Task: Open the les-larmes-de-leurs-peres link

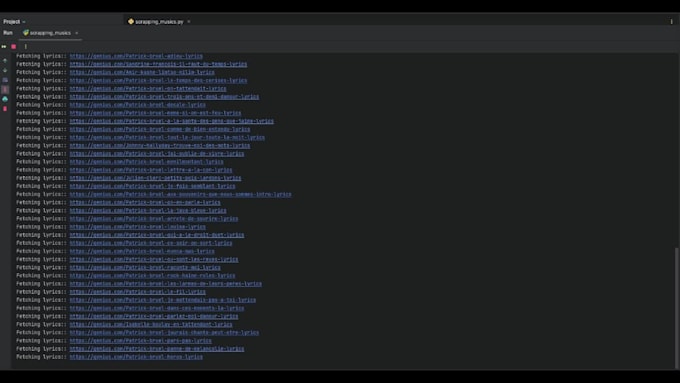Action: click(166, 284)
